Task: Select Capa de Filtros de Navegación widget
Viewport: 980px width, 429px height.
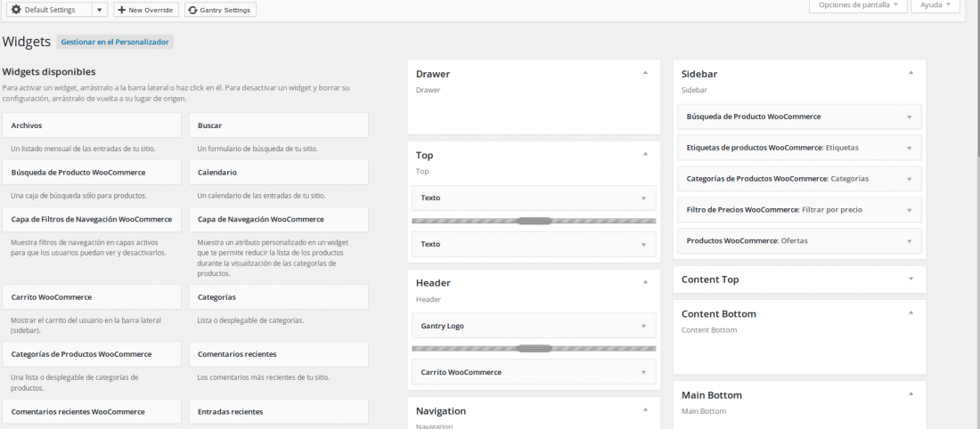Action: pyautogui.click(x=92, y=219)
